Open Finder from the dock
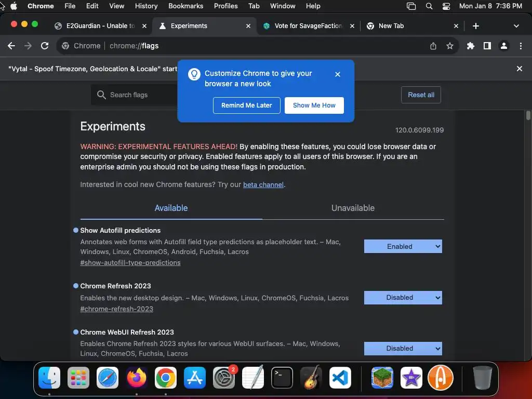Viewport: 532px width, 399px height. (x=49, y=378)
